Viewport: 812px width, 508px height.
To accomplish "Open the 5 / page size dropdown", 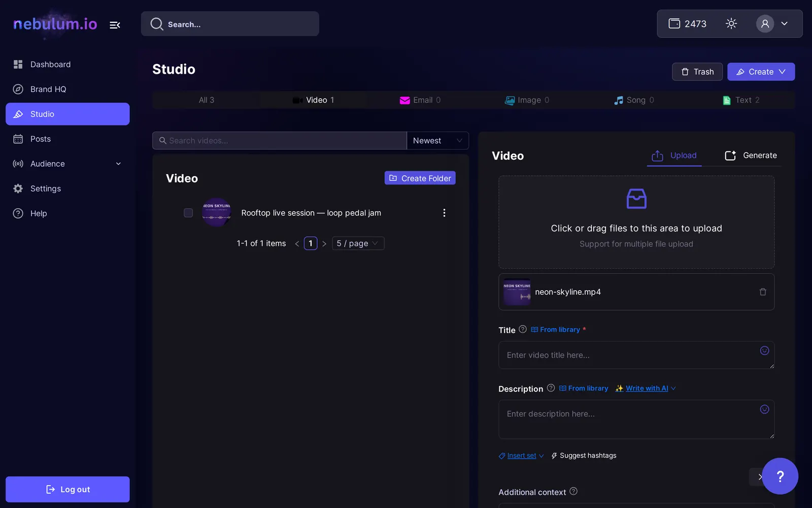I will point(358,243).
